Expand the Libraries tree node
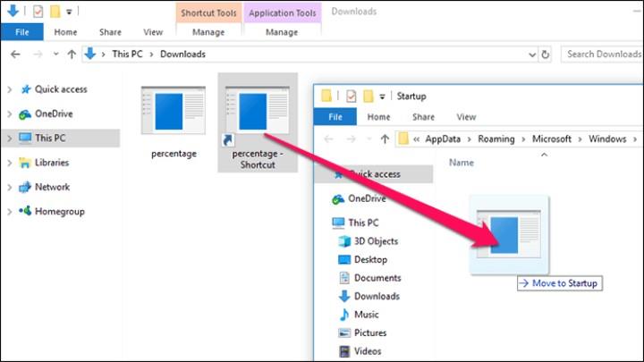This screenshot has height=362, width=644. tap(9, 163)
